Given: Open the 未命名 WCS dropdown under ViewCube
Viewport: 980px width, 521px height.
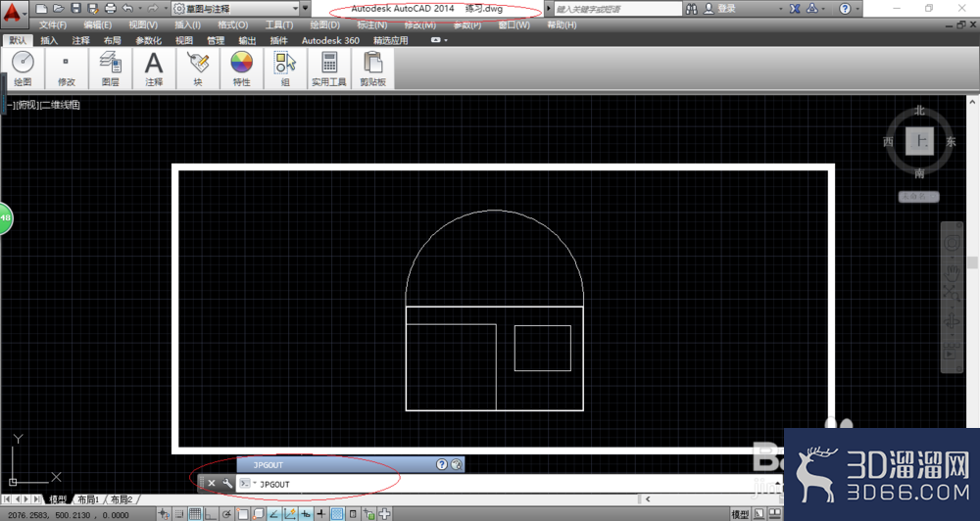Looking at the screenshot, I should pos(919,196).
